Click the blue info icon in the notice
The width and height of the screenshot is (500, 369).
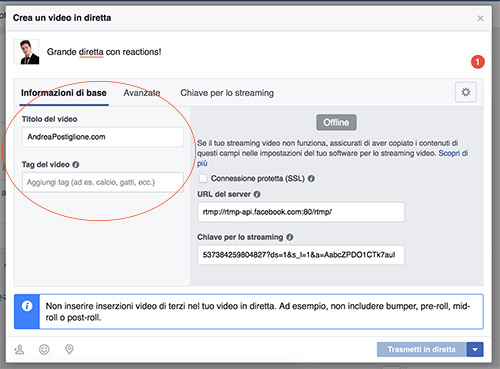[27, 306]
